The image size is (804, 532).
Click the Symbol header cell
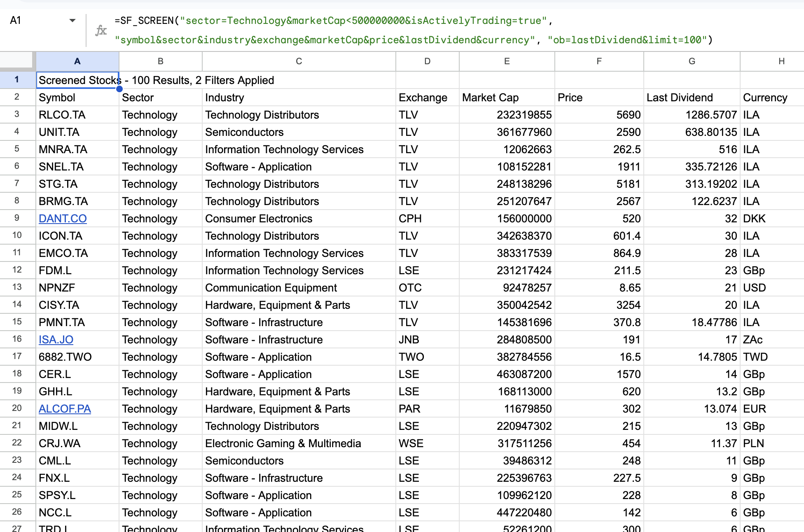click(x=77, y=98)
